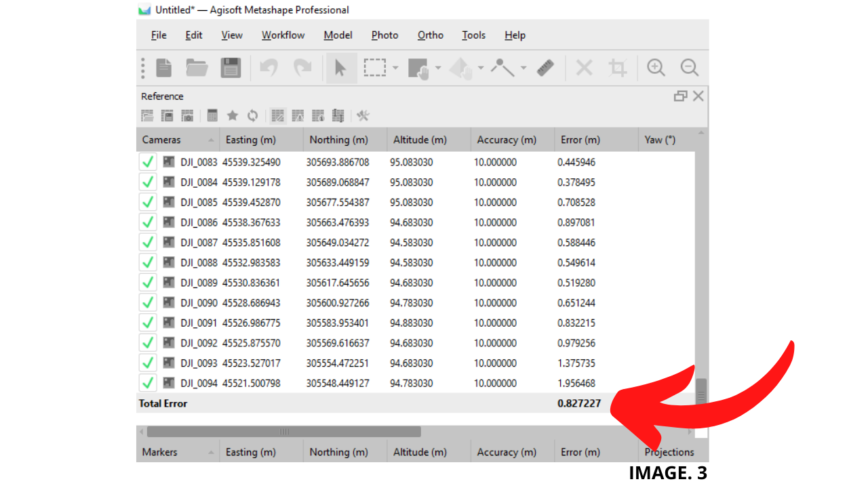Select the Draw Polyline tool
The height and width of the screenshot is (488, 868).
pyautogui.click(x=503, y=68)
